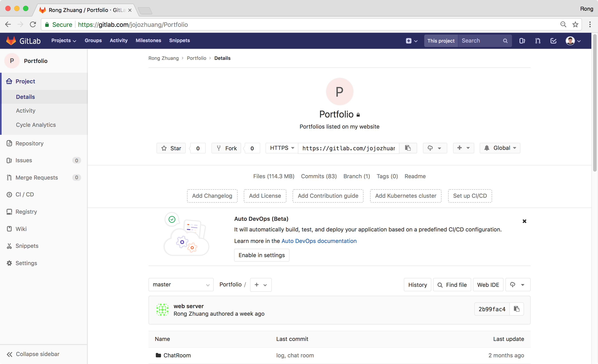Collapse the sidebar
This screenshot has width=598, height=364.
pos(33,354)
